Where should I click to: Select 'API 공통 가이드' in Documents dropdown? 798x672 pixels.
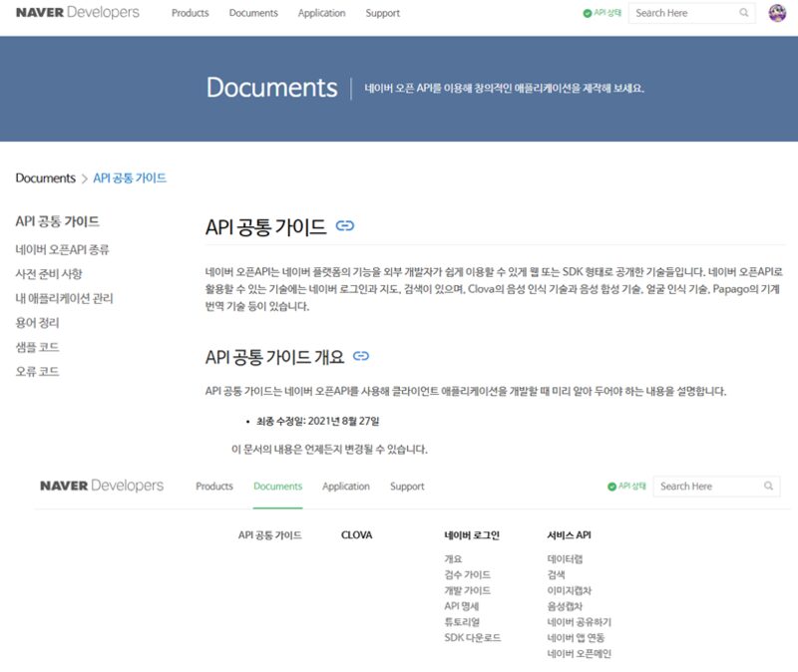click(269, 535)
